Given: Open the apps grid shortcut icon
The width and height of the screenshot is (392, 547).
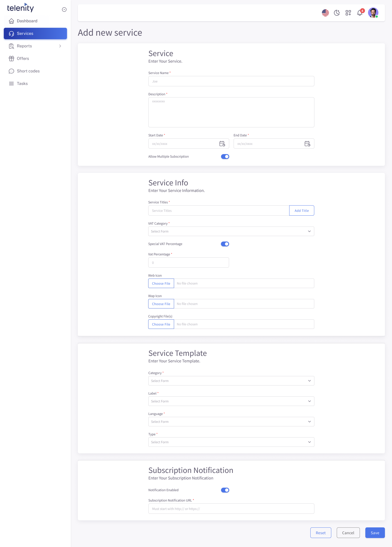Looking at the screenshot, I should coord(348,13).
